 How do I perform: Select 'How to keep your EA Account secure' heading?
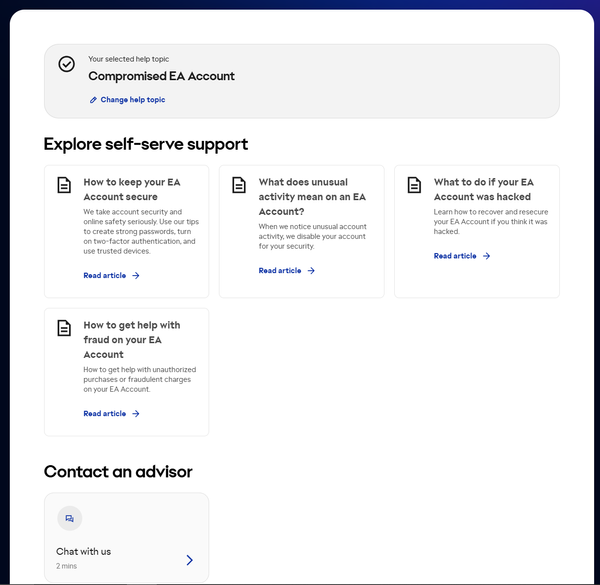[133, 189]
